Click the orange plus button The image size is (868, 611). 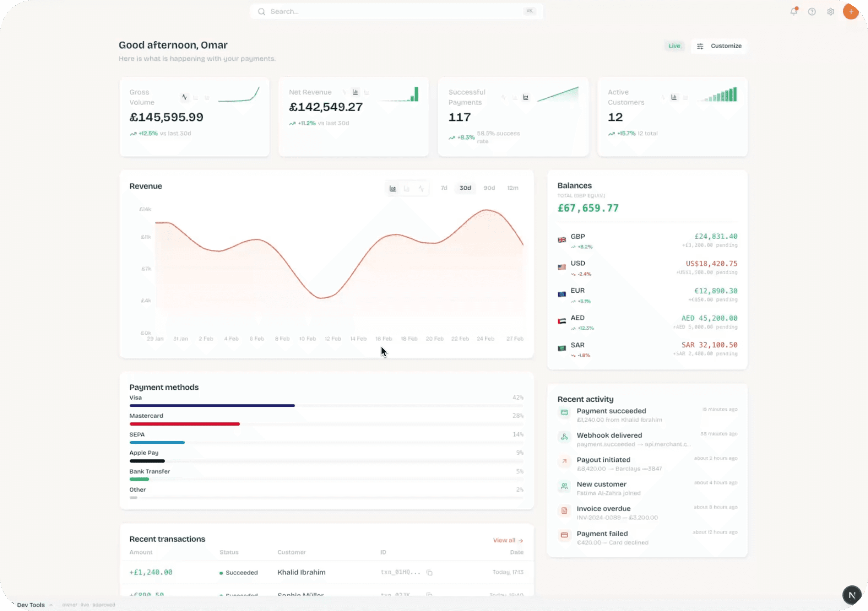tap(850, 12)
